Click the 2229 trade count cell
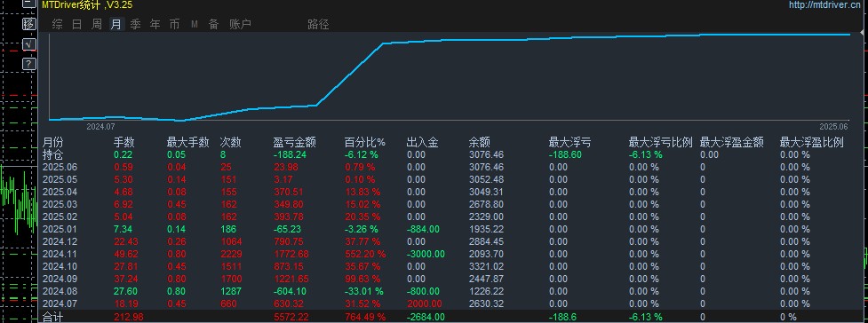This screenshot has height=323, width=868. click(x=231, y=254)
